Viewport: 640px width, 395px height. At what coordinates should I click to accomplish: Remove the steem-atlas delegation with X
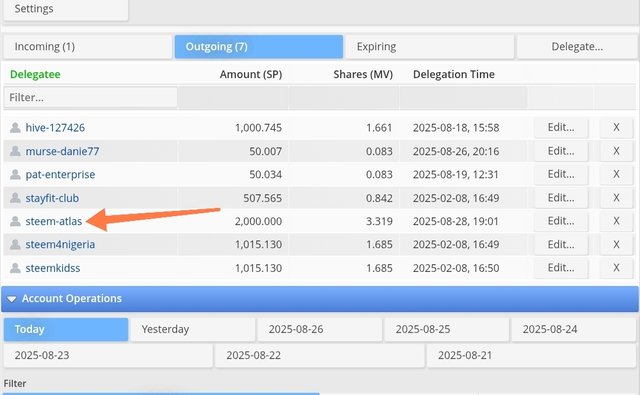[x=616, y=221]
